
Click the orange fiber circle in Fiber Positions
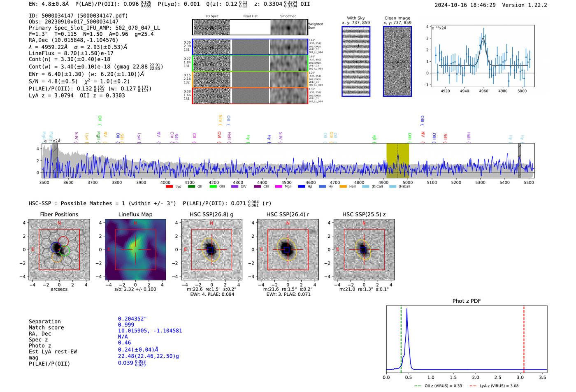57,257
